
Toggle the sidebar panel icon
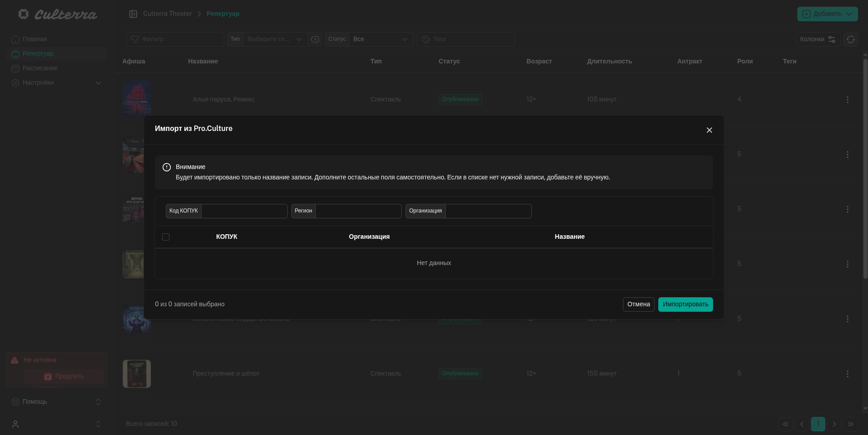pyautogui.click(x=133, y=14)
